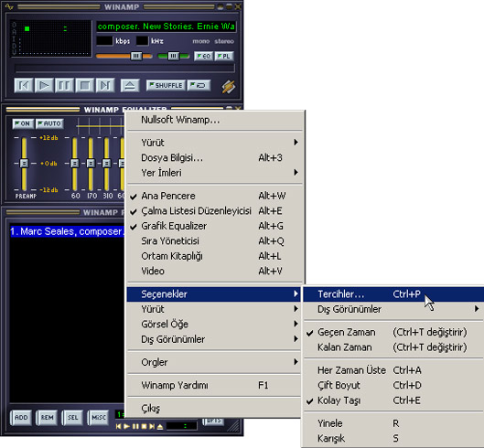Start playback with the Play button
484x448 pixels.
(x=44, y=85)
